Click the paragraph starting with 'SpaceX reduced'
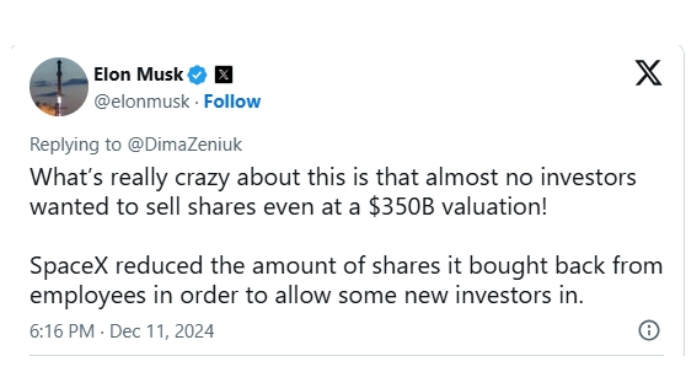Image resolution: width=694 pixels, height=367 pixels. [x=346, y=281]
